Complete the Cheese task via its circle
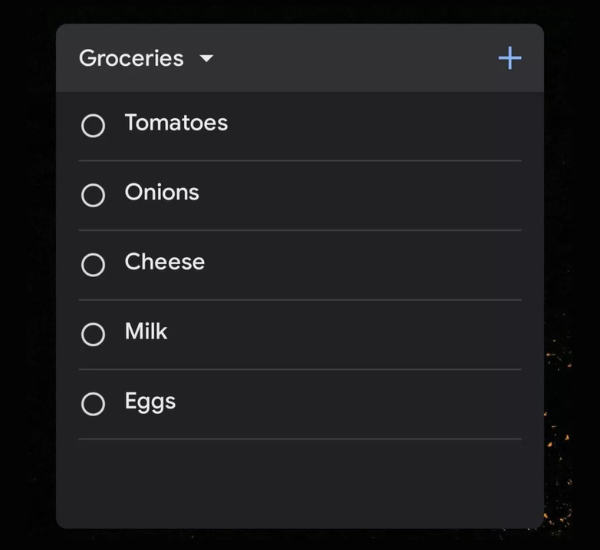The image size is (600, 550). point(93,265)
